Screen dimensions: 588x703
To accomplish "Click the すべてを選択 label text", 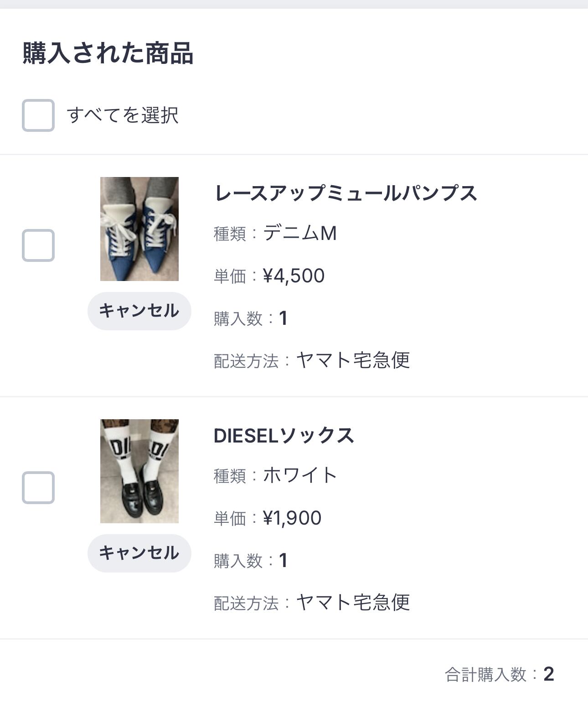I will coord(123,115).
